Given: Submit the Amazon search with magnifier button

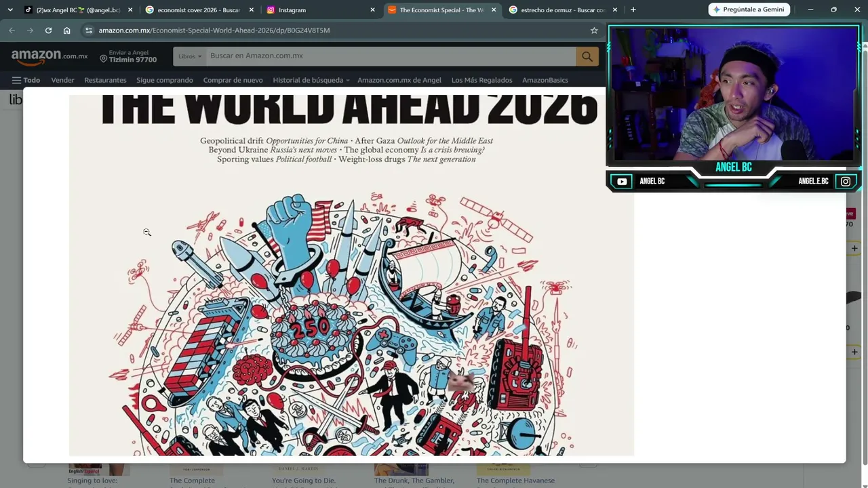Looking at the screenshot, I should coord(587,56).
